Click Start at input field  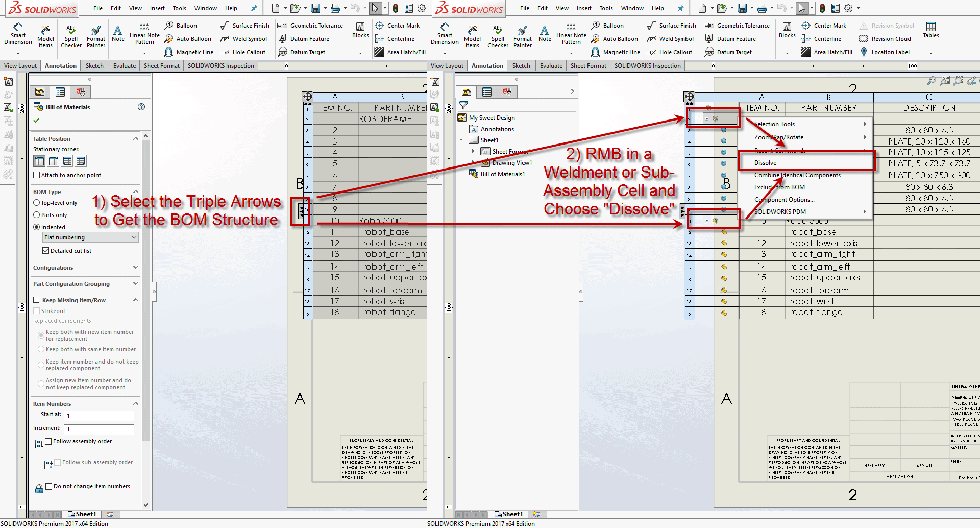[x=99, y=416]
